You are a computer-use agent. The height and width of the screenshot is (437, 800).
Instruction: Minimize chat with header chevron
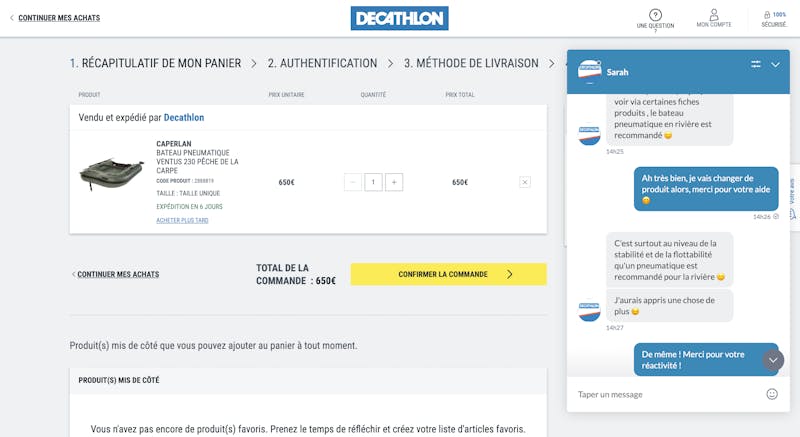pos(775,64)
